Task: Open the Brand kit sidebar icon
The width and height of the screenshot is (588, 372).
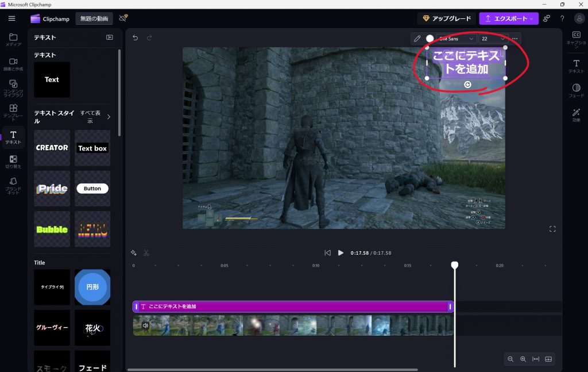Action: (13, 186)
